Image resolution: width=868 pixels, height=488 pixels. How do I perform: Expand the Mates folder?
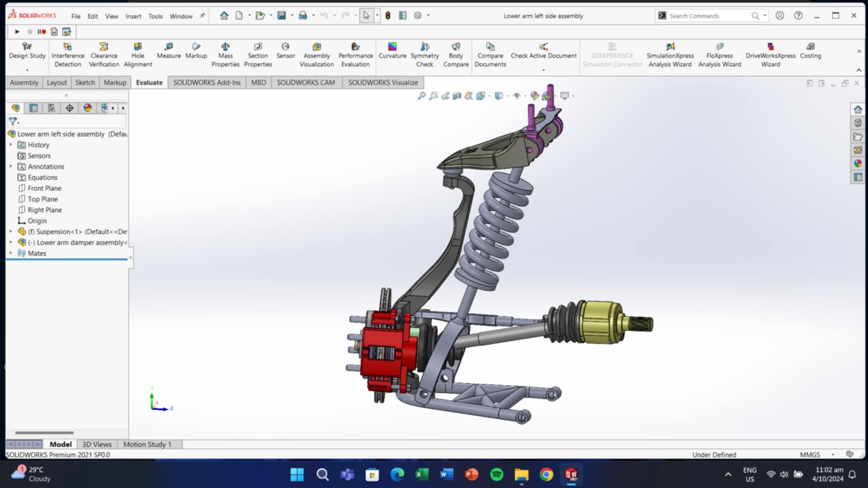pyautogui.click(x=11, y=253)
